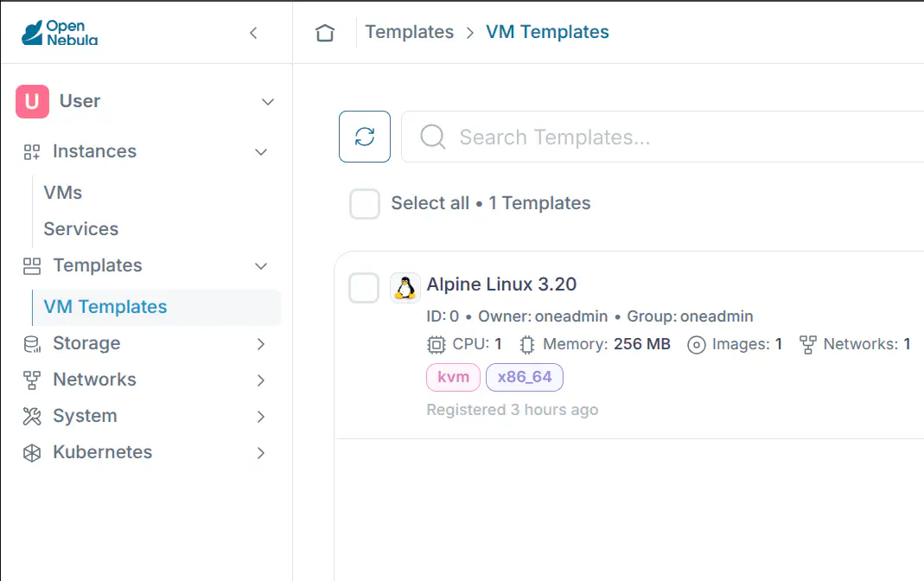Click the x86_64 tag

pos(525,377)
